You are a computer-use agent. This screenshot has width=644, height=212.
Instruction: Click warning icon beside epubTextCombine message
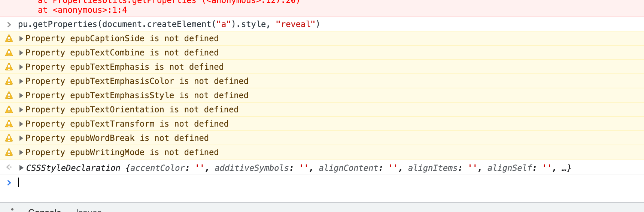click(9, 53)
